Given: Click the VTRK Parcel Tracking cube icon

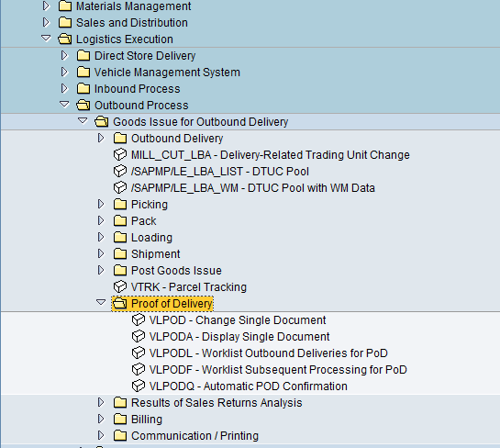Looking at the screenshot, I should click(120, 286).
